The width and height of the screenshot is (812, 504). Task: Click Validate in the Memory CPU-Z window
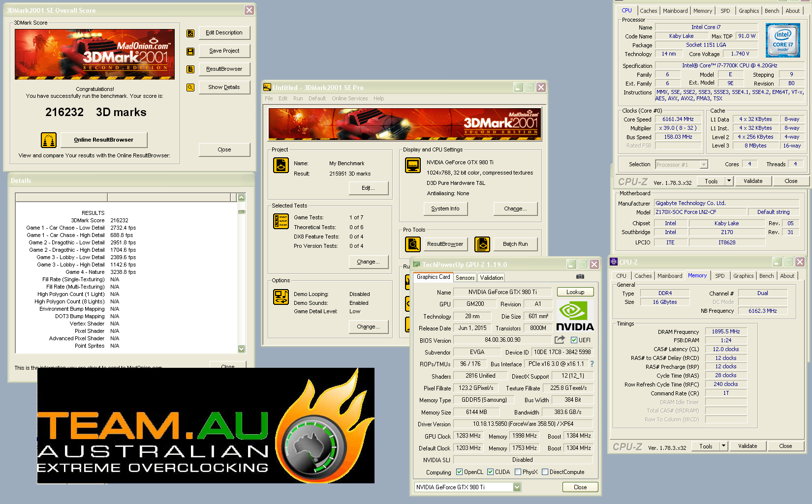point(748,446)
